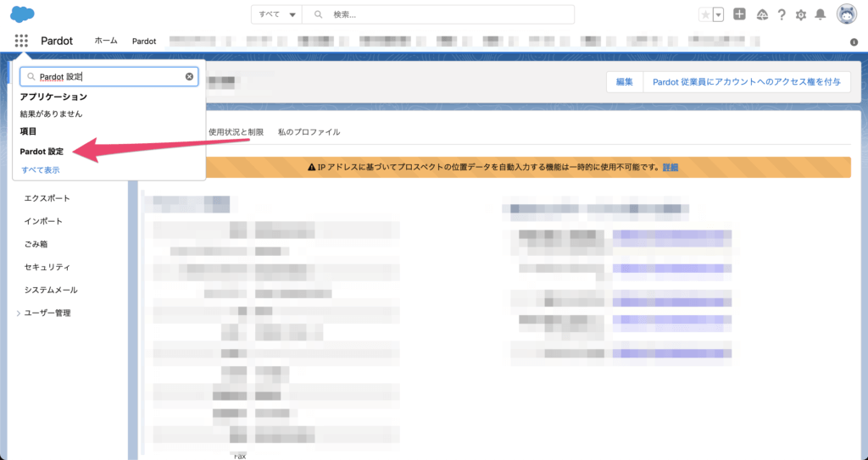This screenshot has height=460, width=868.
Task: Click the global search box
Action: [x=438, y=14]
